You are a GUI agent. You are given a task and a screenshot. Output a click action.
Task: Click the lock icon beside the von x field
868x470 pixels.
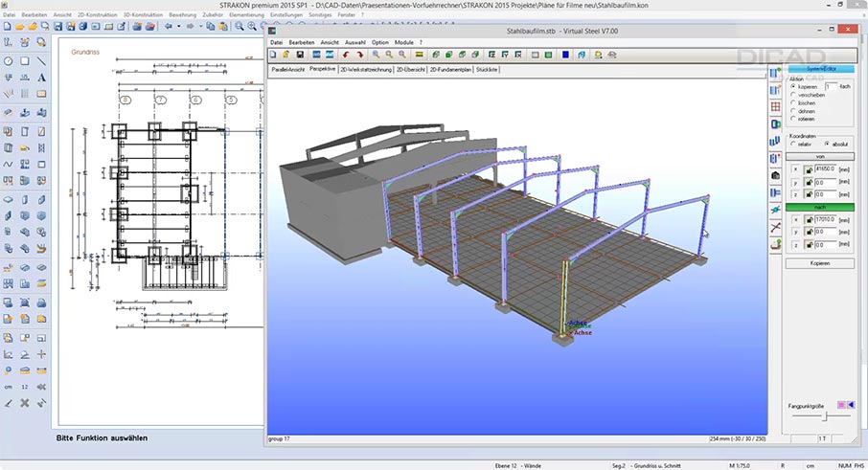(x=809, y=169)
